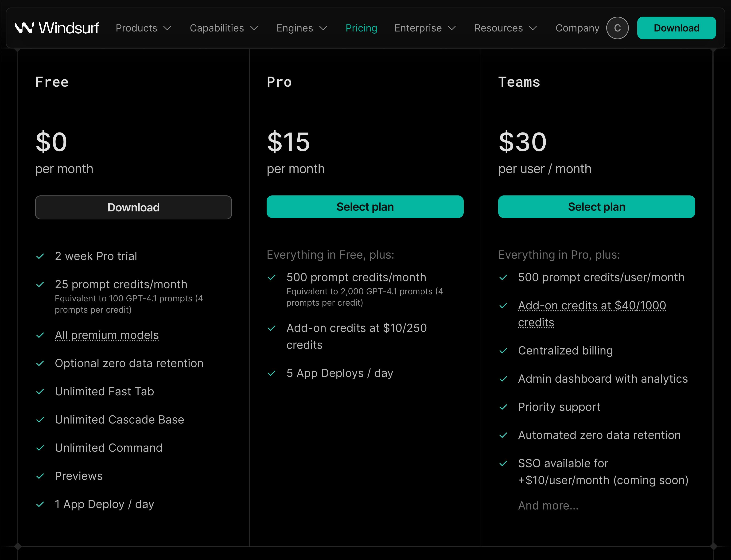Open Add-on credits at $40/1000 link
This screenshot has height=560, width=731.
(x=592, y=306)
